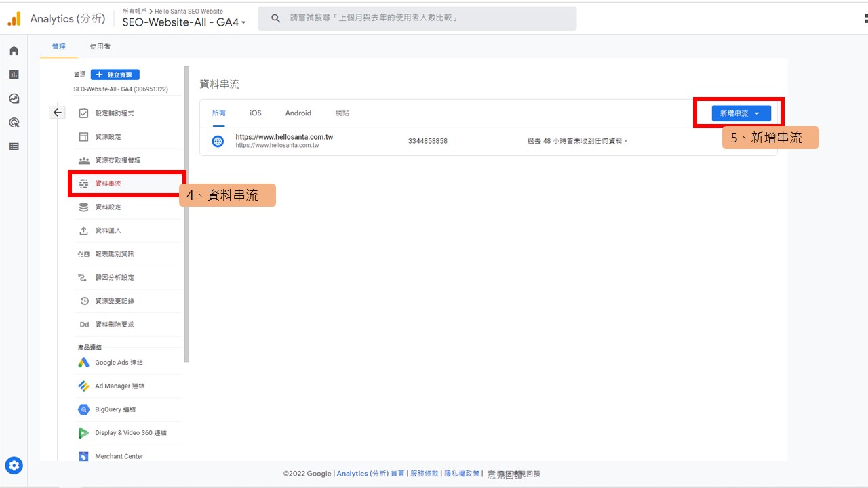This screenshot has width=868, height=488.
Task: Open the Reports bar chart icon
Action: tap(14, 75)
